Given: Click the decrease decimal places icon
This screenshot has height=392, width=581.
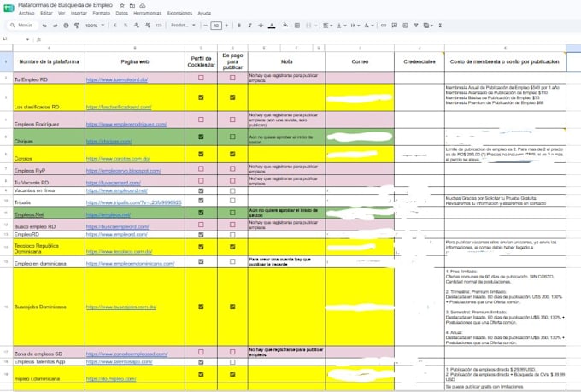Looking at the screenshot, I should [x=137, y=26].
